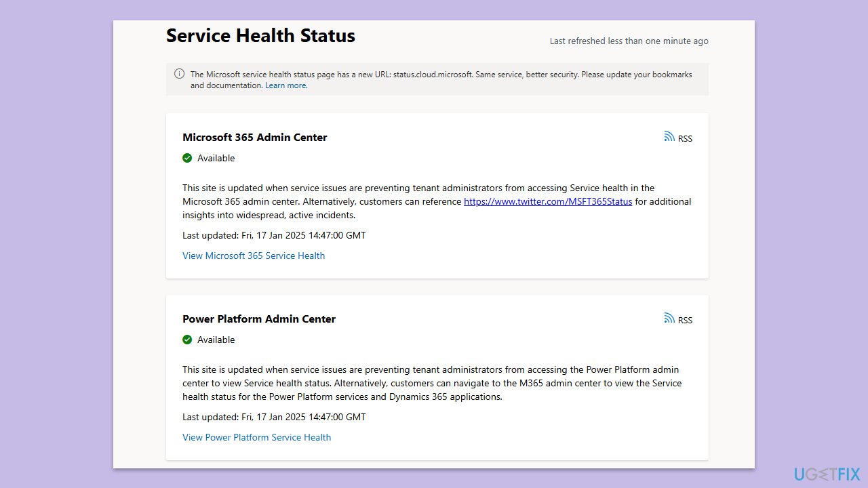Click the Microsoft 365 Admin Center card title

tap(254, 137)
